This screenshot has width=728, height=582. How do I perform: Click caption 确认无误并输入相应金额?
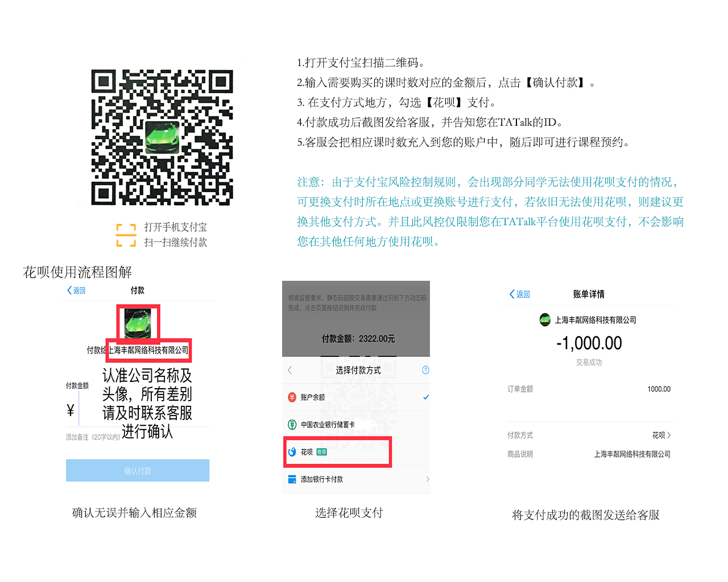[134, 513]
